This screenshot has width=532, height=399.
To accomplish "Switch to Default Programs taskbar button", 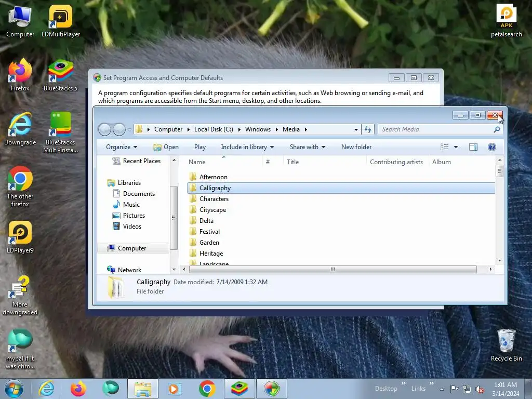I will pyautogui.click(x=272, y=389).
